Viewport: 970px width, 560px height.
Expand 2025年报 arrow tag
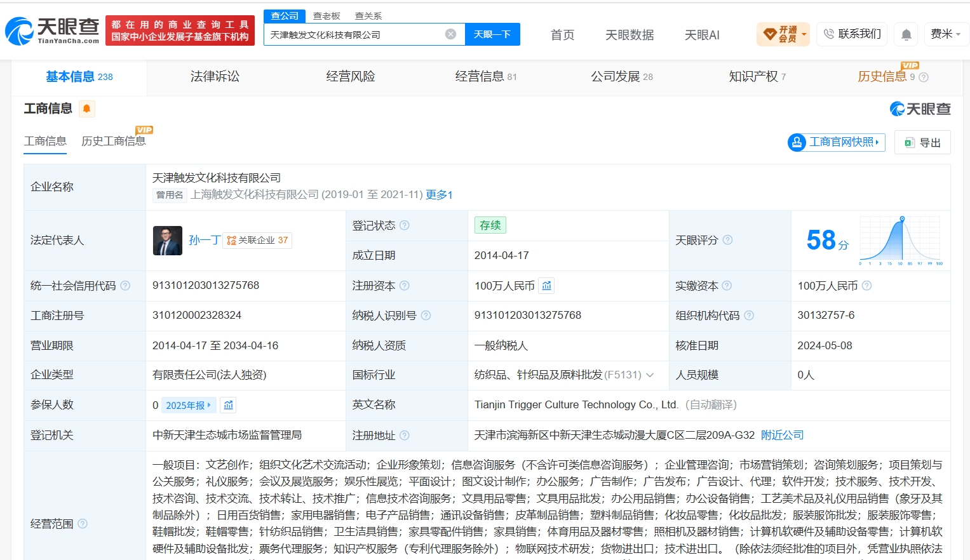(189, 405)
